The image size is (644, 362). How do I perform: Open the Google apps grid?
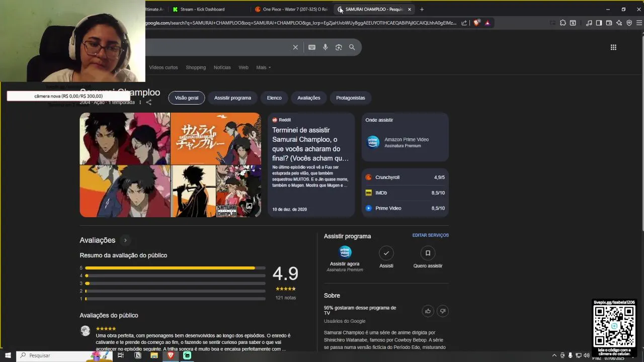pos(613,47)
